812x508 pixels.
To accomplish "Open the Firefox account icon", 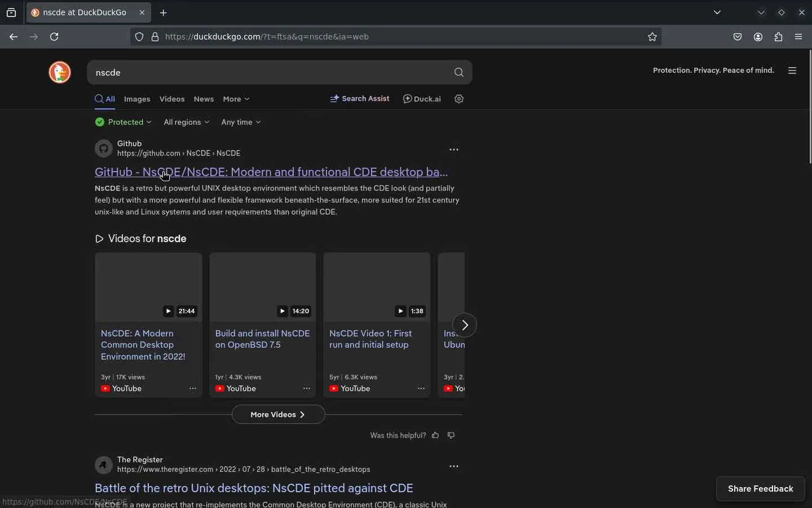I will (x=759, y=37).
